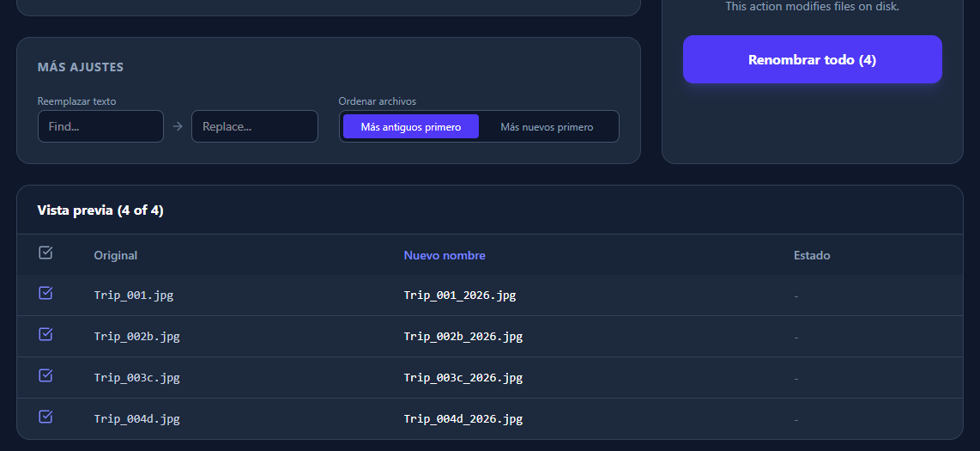Select original filename Trip_002b.jpg
Viewport: 980px width, 451px height.
coord(137,337)
